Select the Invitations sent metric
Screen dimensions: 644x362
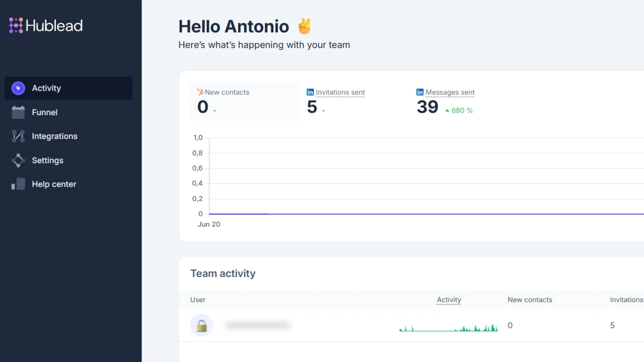[340, 92]
